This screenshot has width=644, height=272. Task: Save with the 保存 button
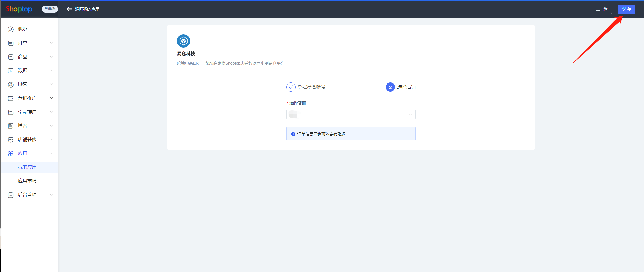click(x=626, y=9)
